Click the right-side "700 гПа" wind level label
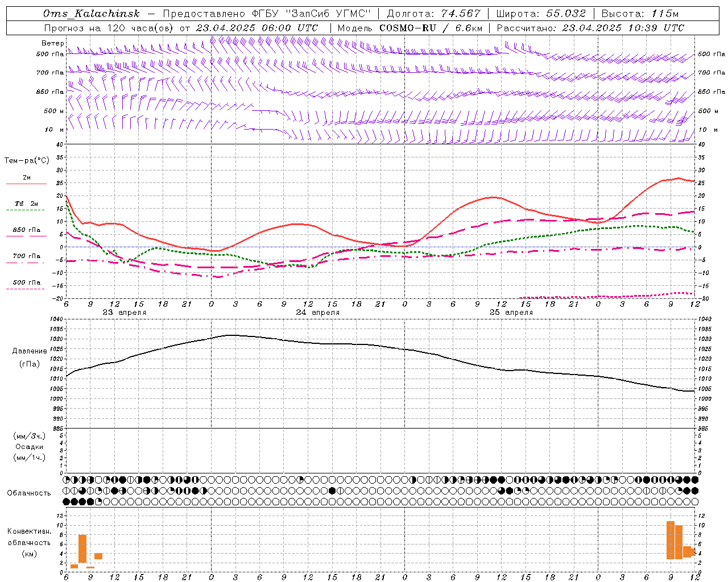This screenshot has height=582, width=728. click(x=712, y=73)
